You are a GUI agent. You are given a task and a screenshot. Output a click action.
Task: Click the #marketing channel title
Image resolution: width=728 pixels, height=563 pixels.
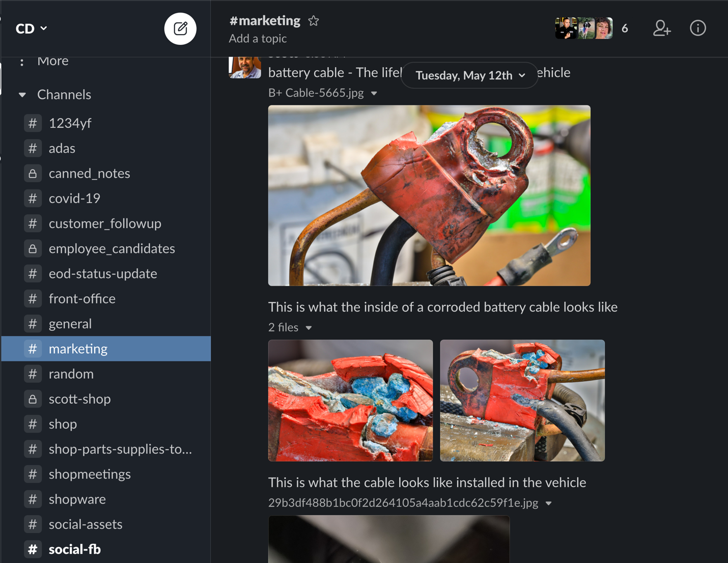point(265,21)
